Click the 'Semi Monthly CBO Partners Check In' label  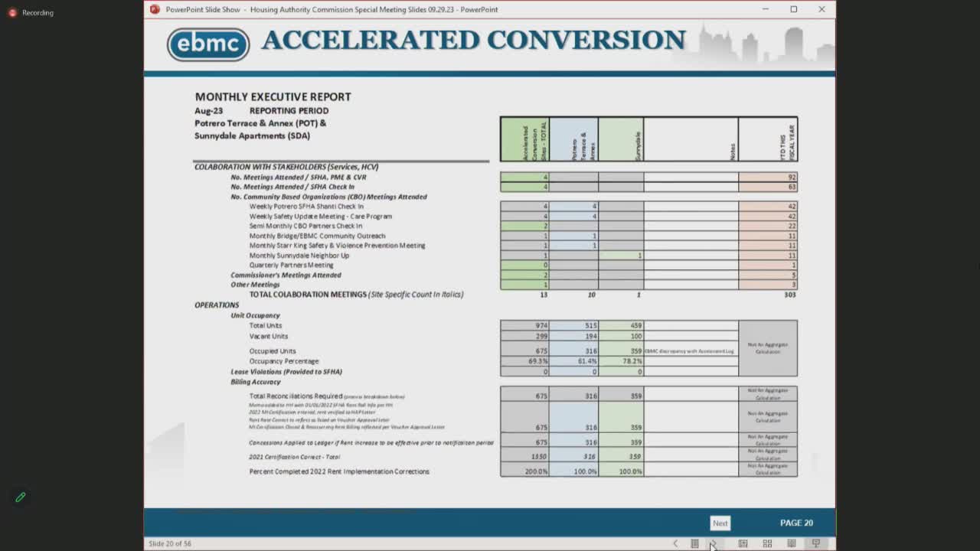(x=305, y=227)
